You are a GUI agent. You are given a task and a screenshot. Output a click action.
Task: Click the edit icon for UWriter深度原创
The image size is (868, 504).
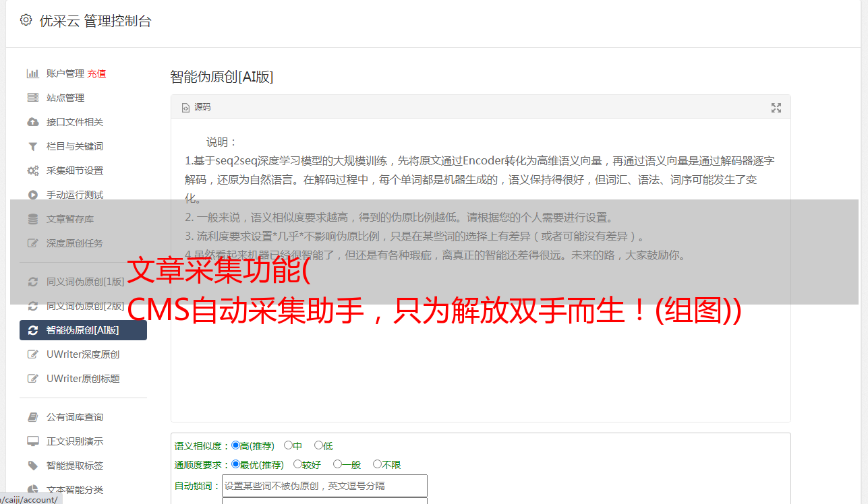(x=32, y=354)
